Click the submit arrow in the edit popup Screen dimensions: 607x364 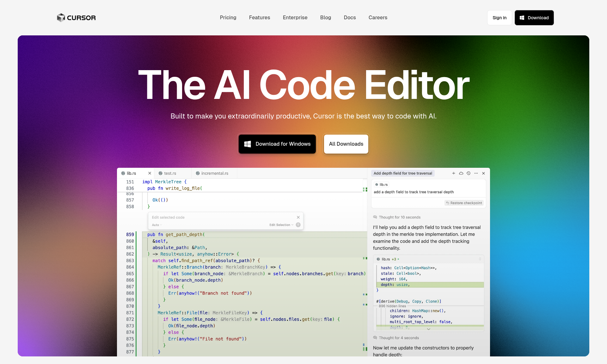298,225
